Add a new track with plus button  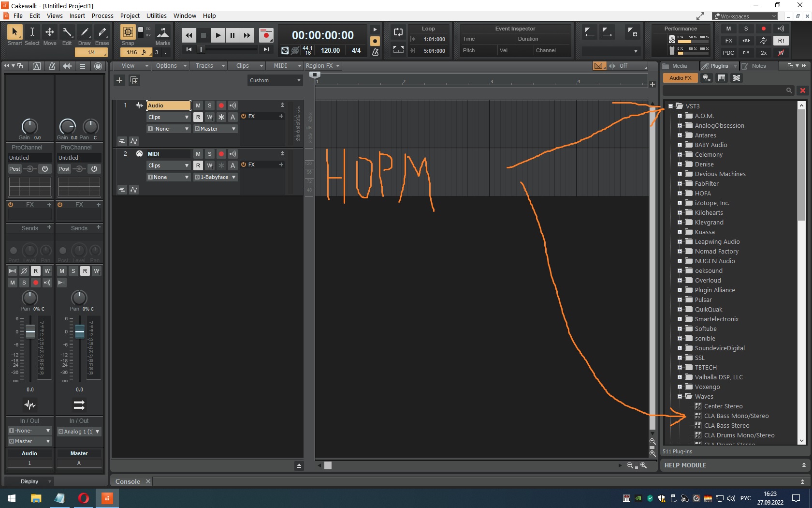[119, 80]
